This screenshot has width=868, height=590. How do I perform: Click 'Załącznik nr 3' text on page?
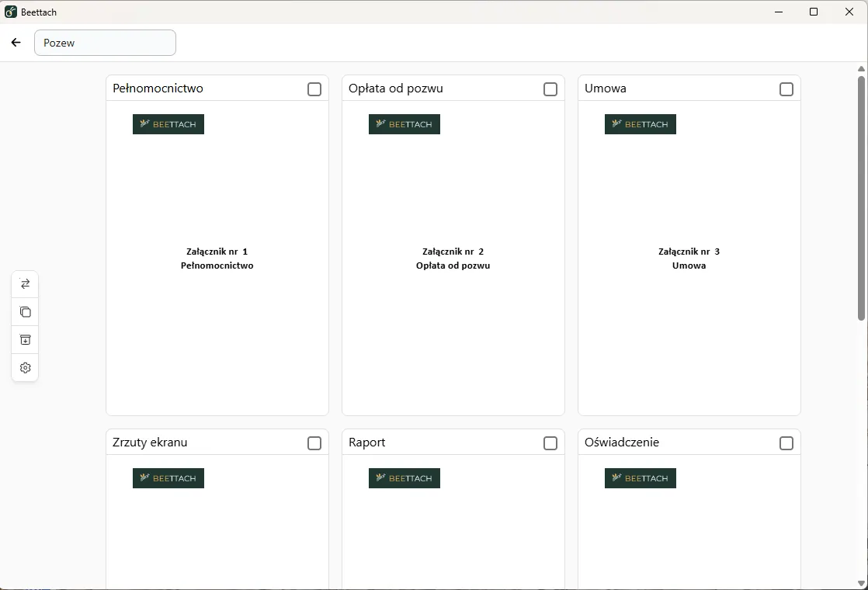tap(689, 252)
